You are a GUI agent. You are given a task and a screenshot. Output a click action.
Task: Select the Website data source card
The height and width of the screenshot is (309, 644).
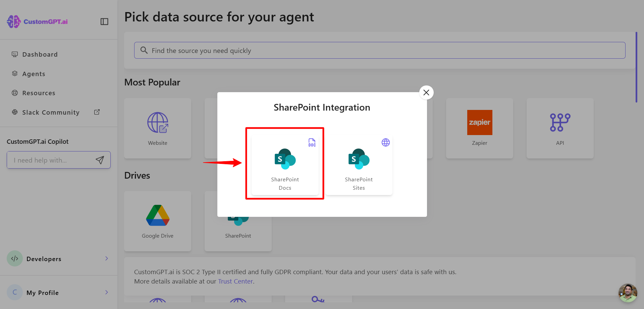click(x=158, y=128)
